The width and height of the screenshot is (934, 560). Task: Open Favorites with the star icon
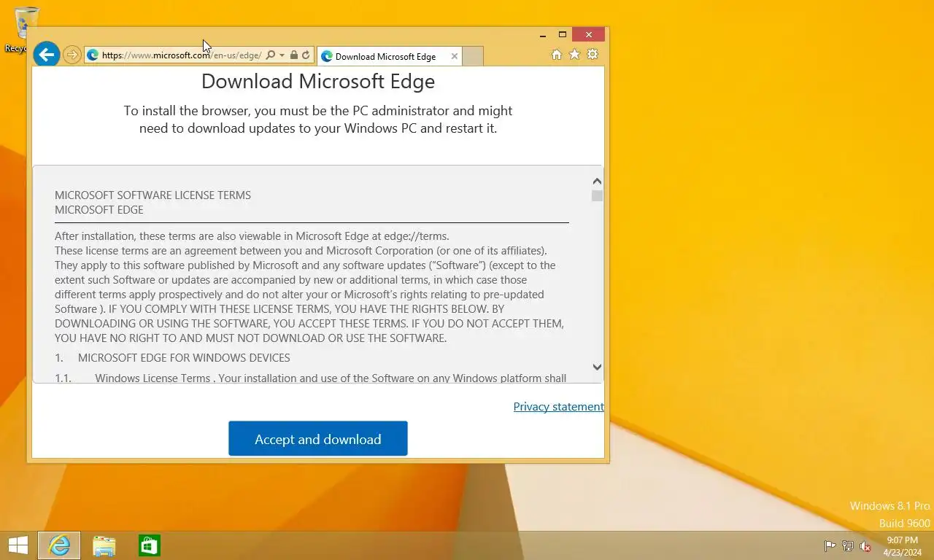coord(574,55)
